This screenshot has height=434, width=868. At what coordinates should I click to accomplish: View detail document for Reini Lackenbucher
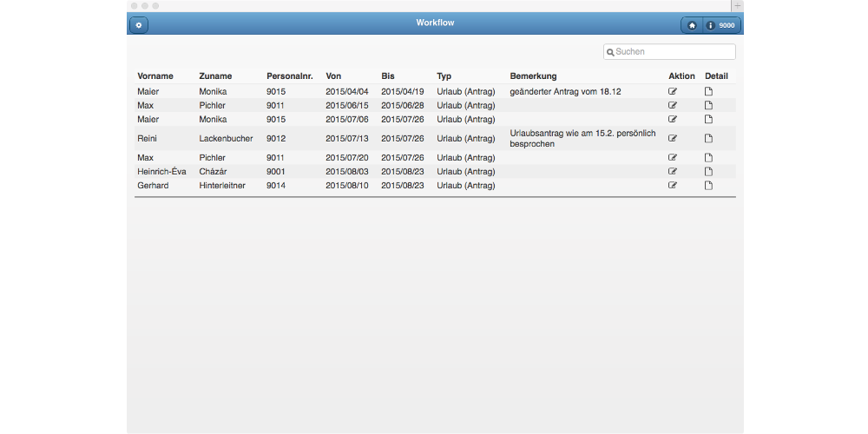point(708,138)
